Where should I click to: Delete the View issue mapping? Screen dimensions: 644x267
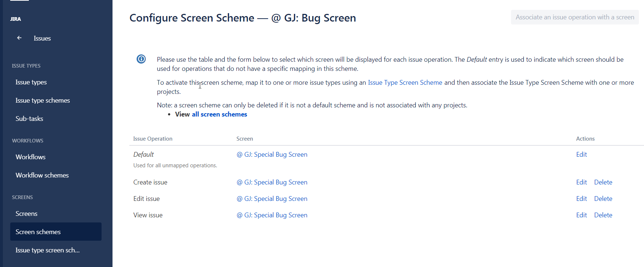point(603,215)
